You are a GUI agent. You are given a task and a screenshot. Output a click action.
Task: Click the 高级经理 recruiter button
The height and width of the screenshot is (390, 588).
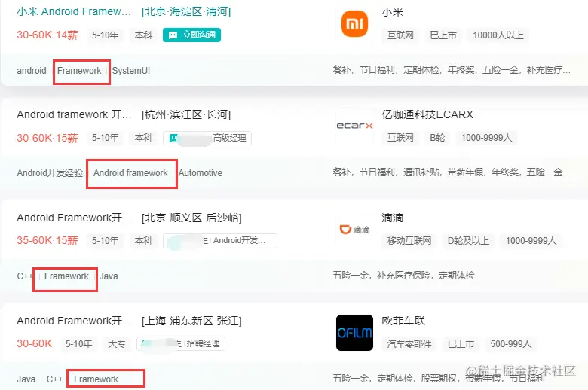pos(207,138)
